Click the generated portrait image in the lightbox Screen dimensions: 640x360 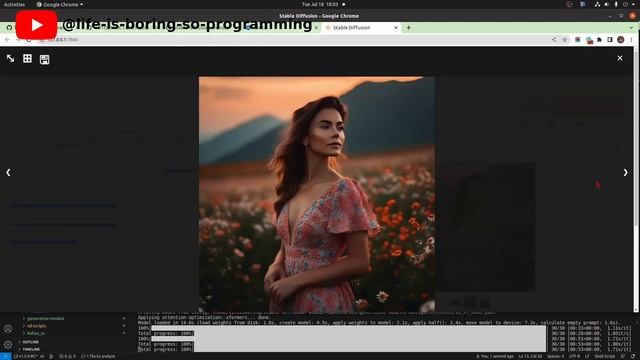coord(317,194)
